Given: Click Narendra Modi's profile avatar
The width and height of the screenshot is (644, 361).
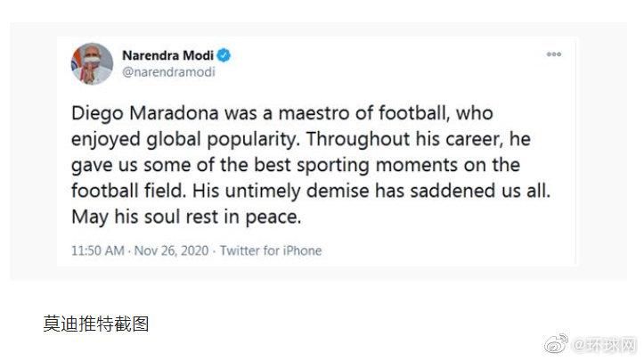Looking at the screenshot, I should (92, 63).
